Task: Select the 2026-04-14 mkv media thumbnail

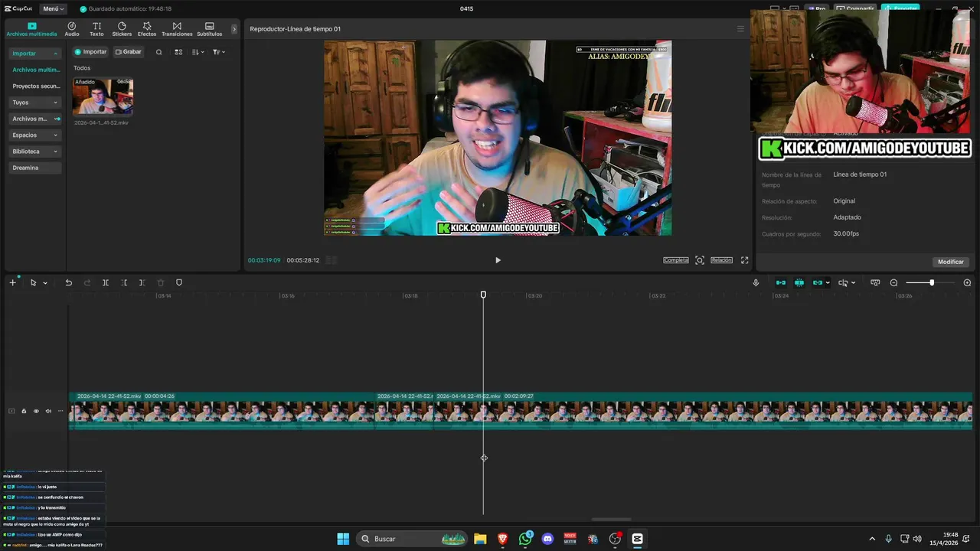Action: tap(103, 96)
